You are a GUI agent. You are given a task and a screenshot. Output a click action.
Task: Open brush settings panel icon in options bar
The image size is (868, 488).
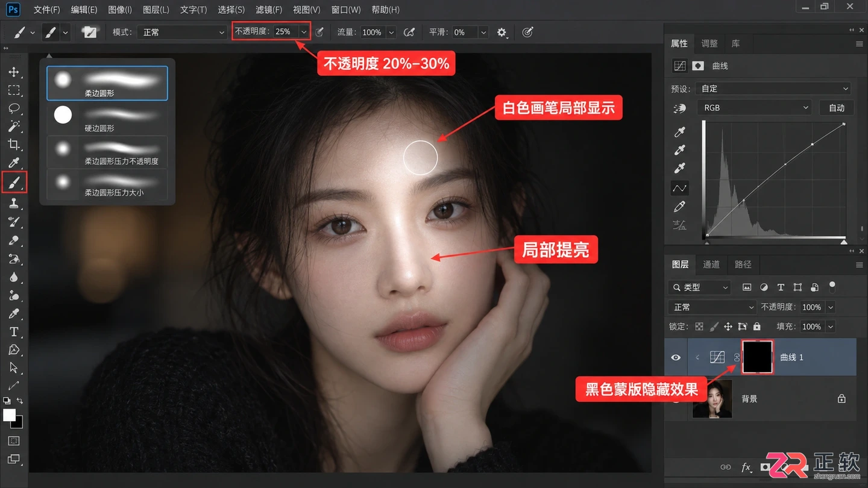point(90,33)
